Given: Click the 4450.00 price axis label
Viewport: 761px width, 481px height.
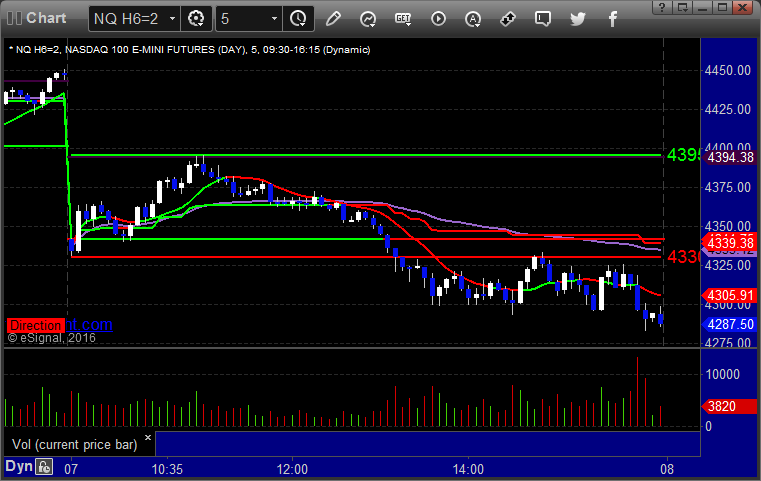Looking at the screenshot, I should click(728, 70).
